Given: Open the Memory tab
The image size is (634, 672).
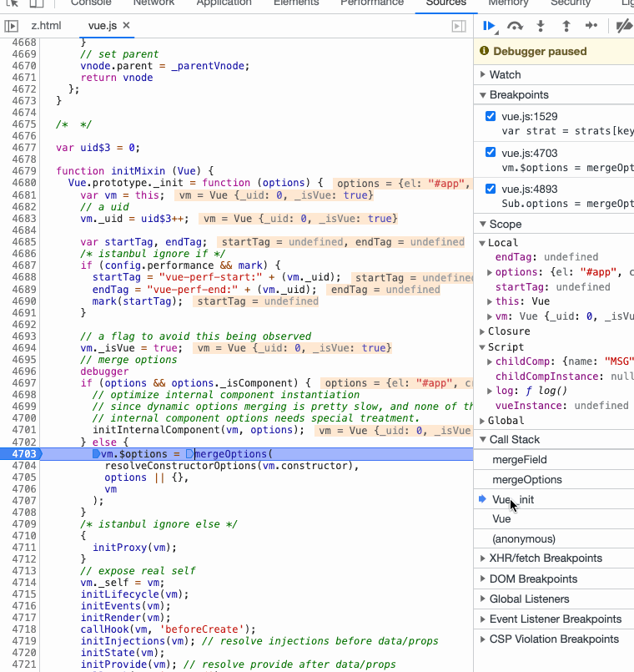Looking at the screenshot, I should 509,3.
